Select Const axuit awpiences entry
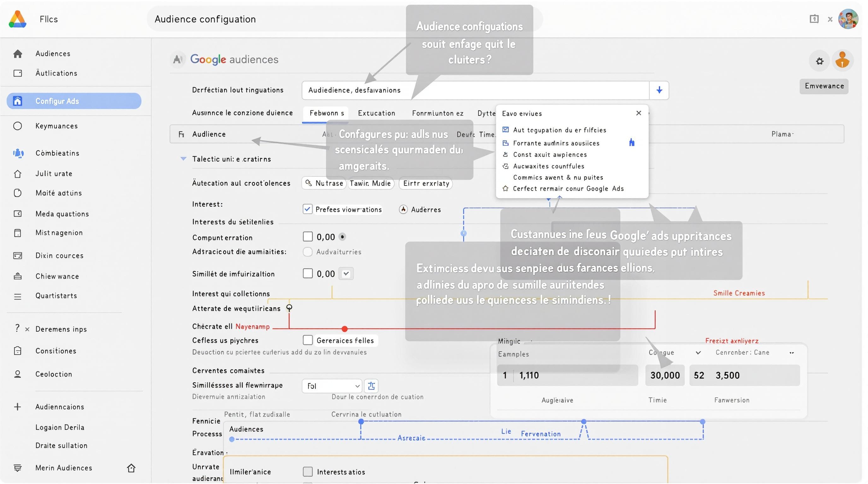Screen dimensions: 868x484 [549, 154]
